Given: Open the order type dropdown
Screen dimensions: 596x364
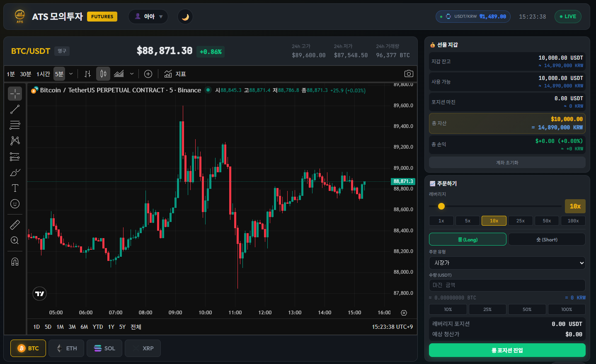Looking at the screenshot, I should (507, 263).
